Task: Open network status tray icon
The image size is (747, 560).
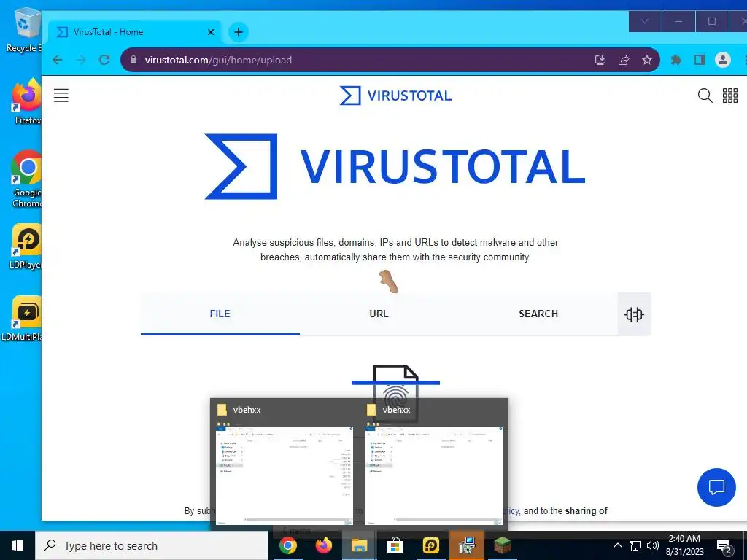Action: coord(635,545)
